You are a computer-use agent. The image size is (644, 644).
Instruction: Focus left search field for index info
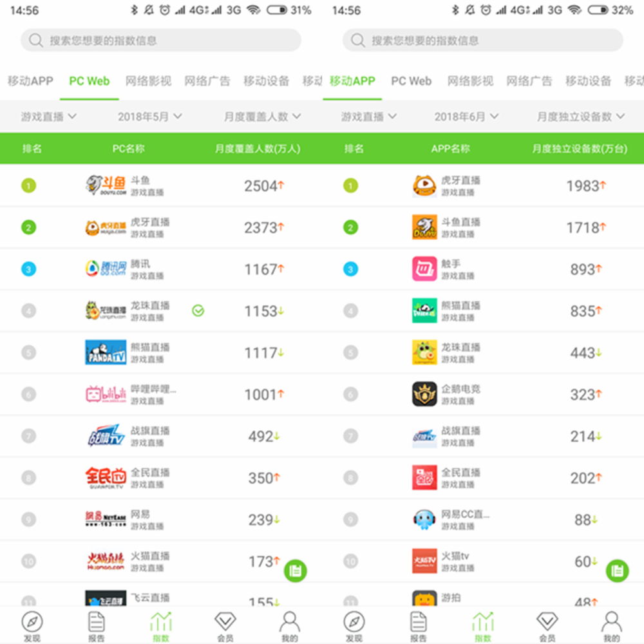point(161,40)
